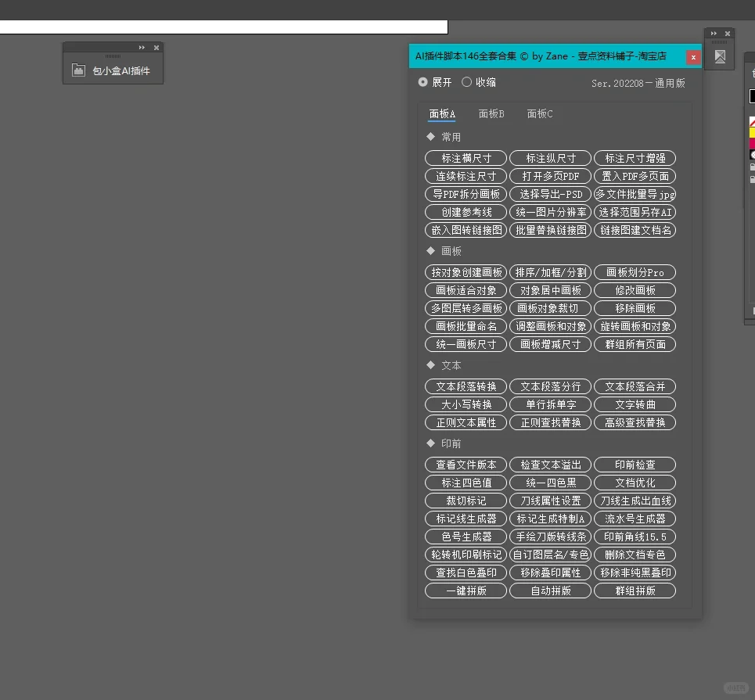The height and width of the screenshot is (700, 755).
Task: Click the 大小写转换 button
Action: pyautogui.click(x=466, y=404)
